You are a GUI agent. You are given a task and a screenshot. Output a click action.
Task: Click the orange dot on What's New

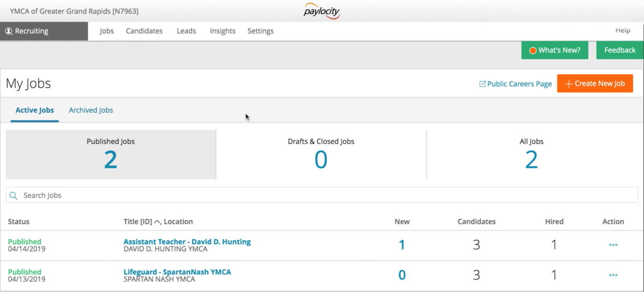pos(533,50)
